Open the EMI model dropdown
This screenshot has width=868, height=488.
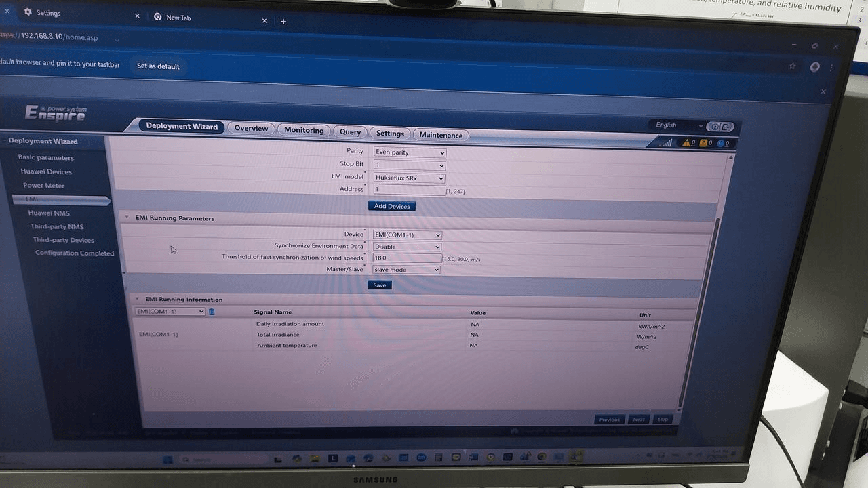409,178
